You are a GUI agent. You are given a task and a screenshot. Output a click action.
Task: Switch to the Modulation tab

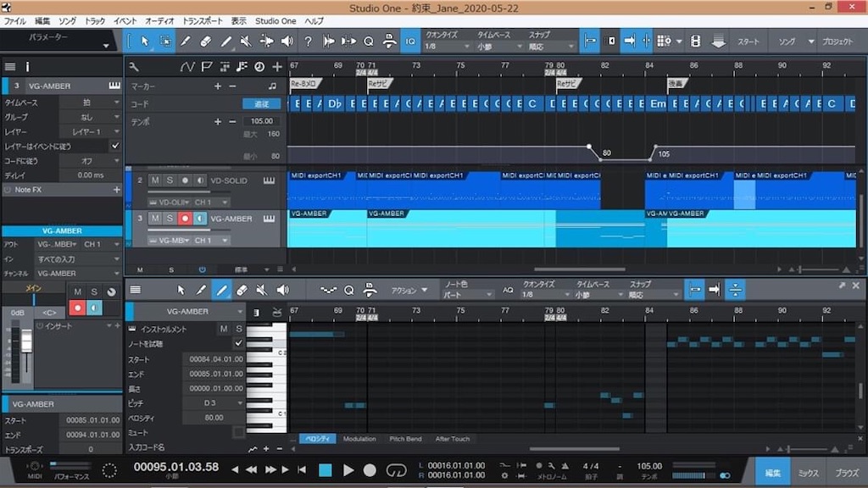click(x=359, y=439)
